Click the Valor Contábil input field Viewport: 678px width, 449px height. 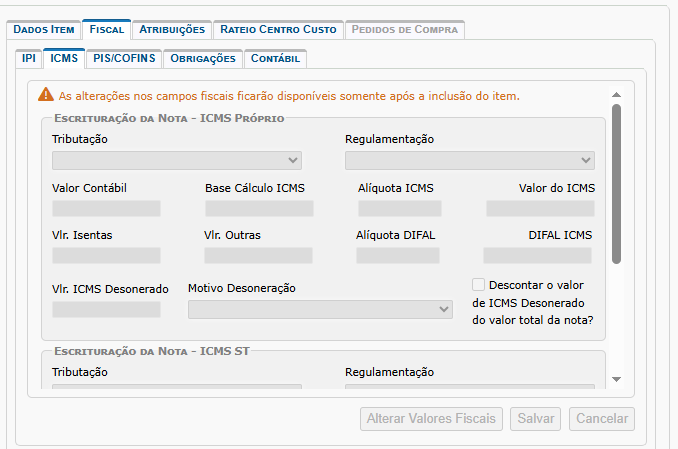106,209
